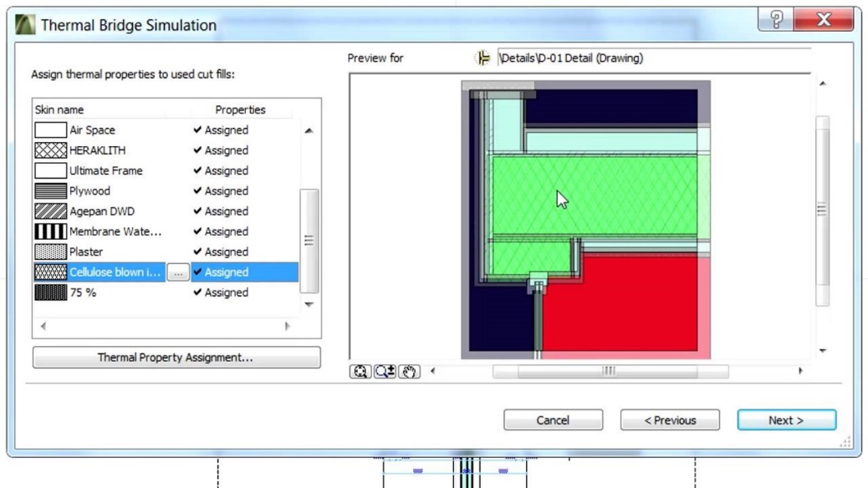868x488 pixels.
Task: Click the Plaster dotted fill swatch
Action: (50, 252)
